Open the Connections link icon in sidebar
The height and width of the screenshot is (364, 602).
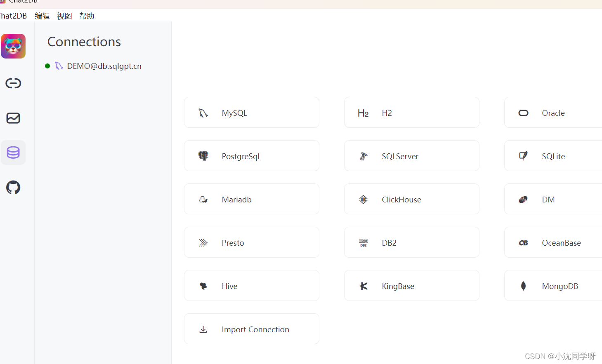(x=13, y=83)
